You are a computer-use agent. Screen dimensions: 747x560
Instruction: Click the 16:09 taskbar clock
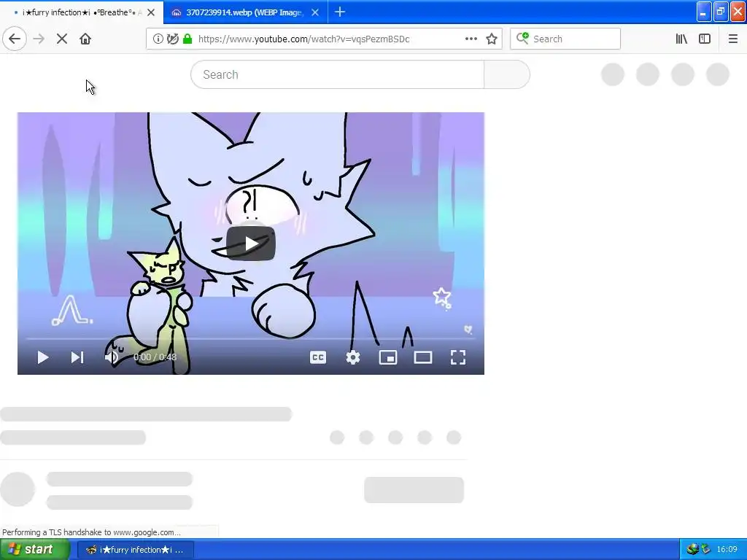727,550
